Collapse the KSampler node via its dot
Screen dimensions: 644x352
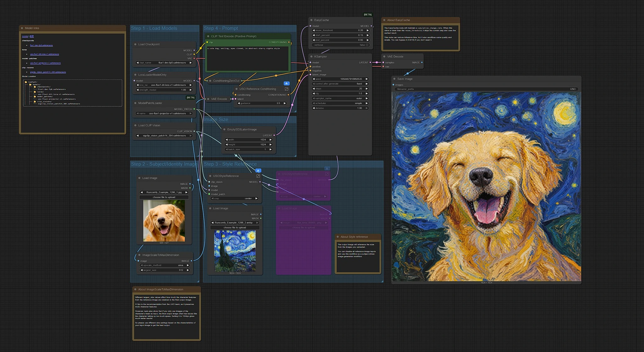pos(312,57)
